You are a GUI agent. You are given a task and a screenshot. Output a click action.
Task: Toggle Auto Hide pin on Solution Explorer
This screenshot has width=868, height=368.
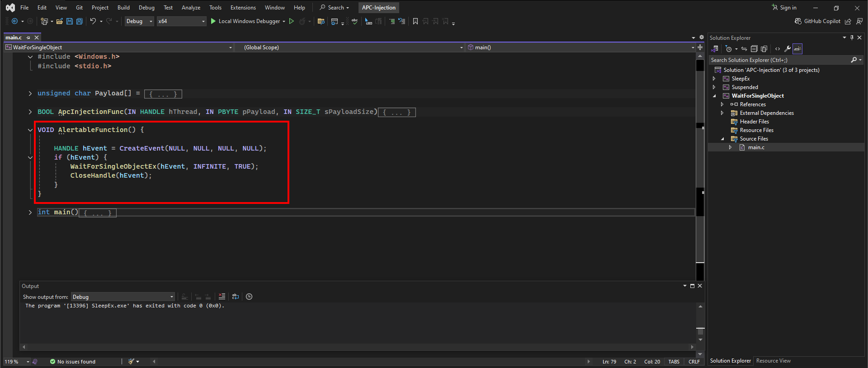(852, 38)
